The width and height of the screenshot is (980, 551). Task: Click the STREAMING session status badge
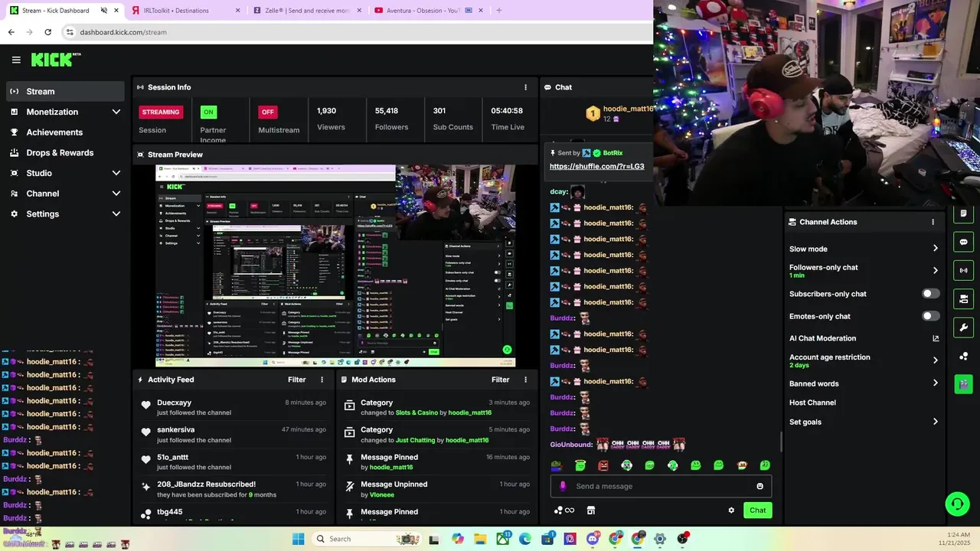(161, 112)
